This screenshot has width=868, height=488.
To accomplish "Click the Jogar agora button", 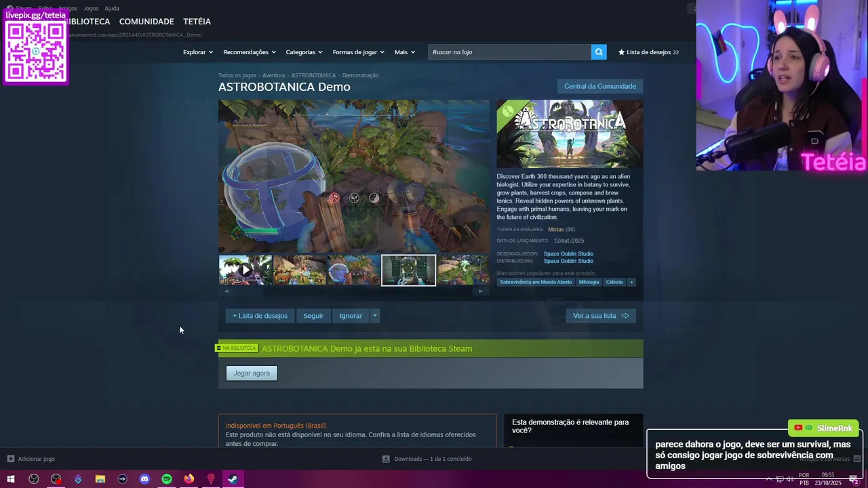I will click(252, 373).
